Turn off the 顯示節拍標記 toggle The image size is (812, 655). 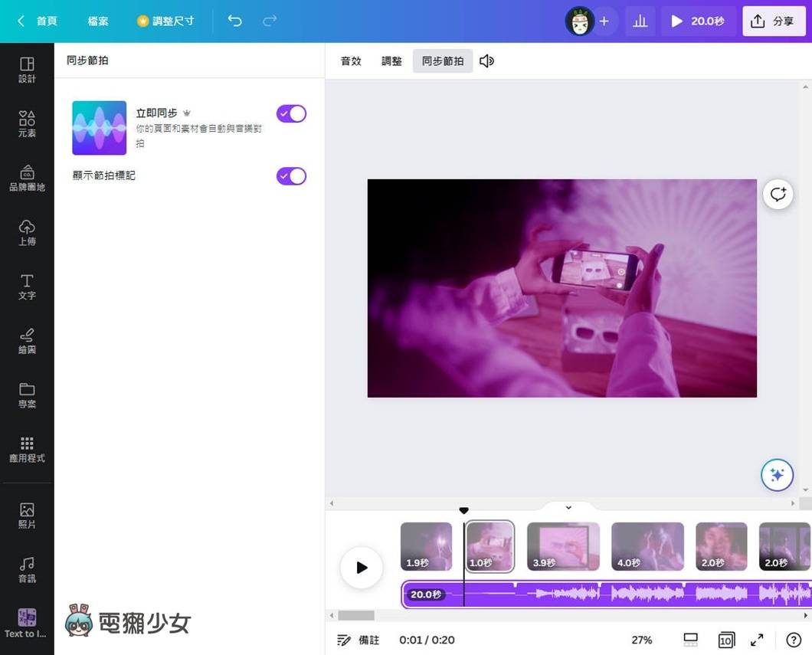291,175
